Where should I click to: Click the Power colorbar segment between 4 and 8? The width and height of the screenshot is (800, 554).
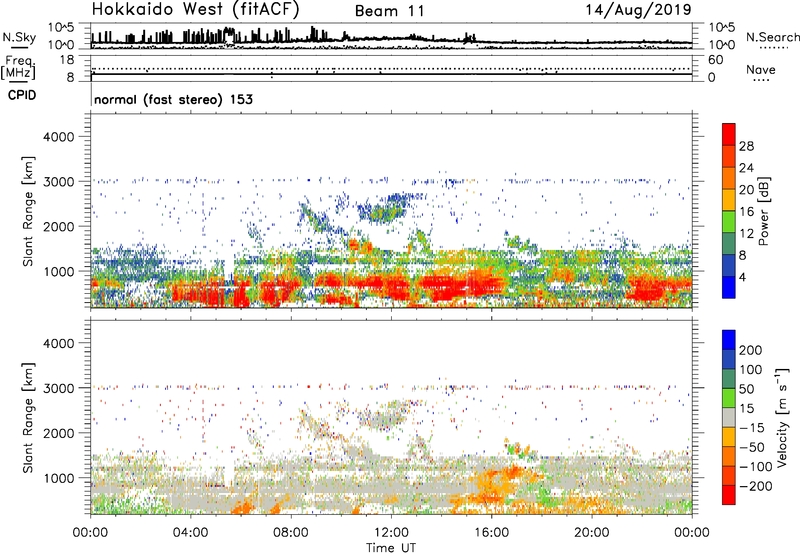[729, 265]
